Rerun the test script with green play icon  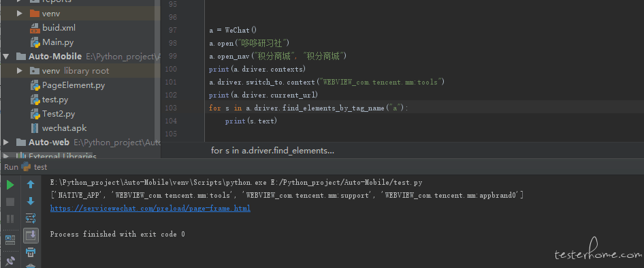point(10,185)
